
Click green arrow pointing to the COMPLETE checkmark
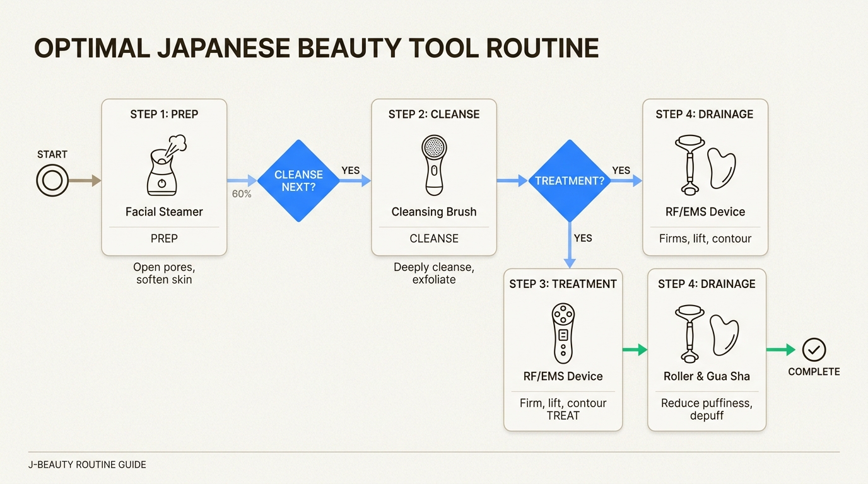pos(781,350)
